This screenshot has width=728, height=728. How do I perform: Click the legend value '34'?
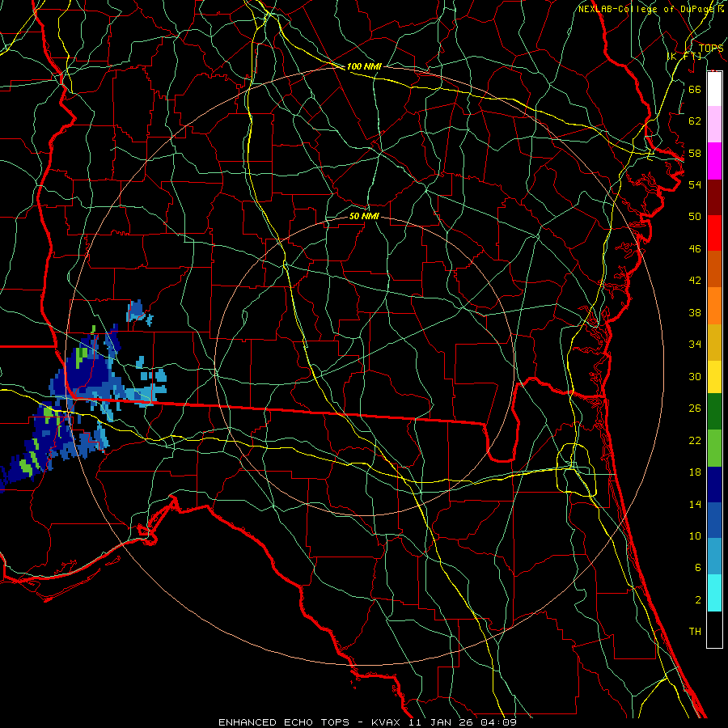[695, 344]
